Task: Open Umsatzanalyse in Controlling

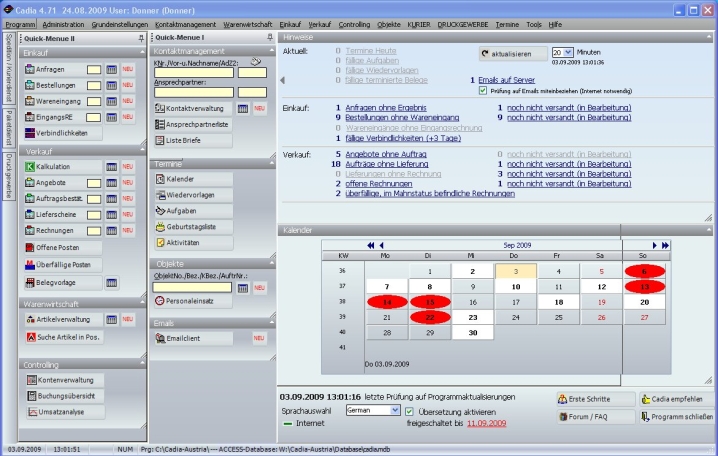Action: [x=62, y=412]
